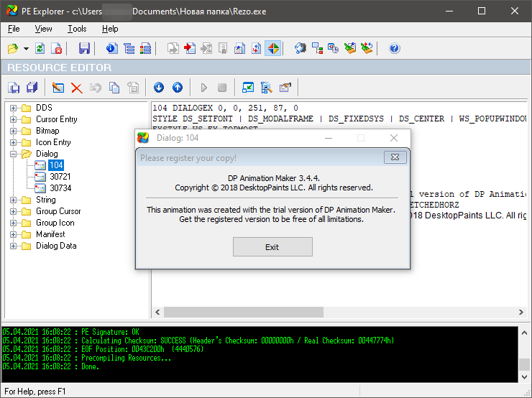Click the Properties hand-on-form icon
The image size is (532, 398).
point(285,88)
